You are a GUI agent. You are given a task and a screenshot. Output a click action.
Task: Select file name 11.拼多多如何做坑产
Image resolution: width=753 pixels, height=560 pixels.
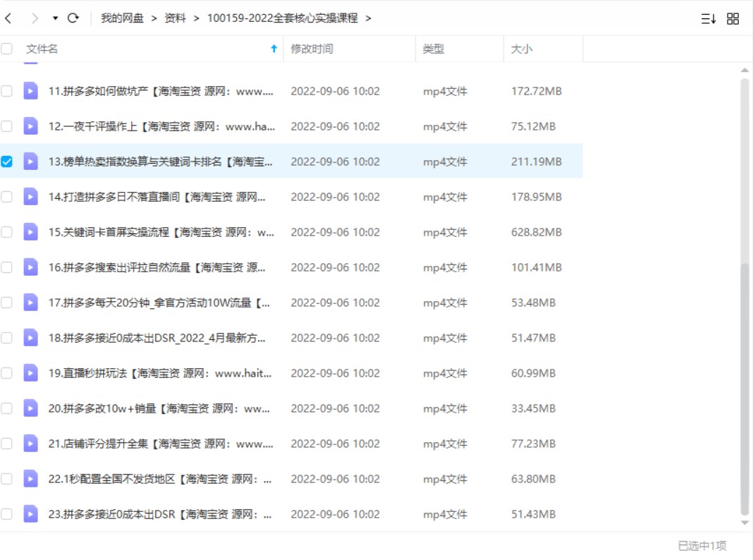pyautogui.click(x=160, y=91)
